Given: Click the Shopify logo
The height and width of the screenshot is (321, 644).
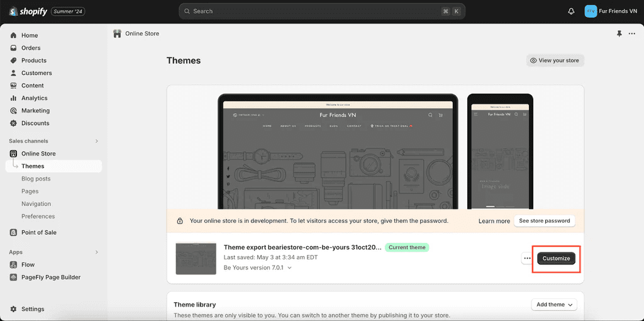Looking at the screenshot, I should [28, 11].
